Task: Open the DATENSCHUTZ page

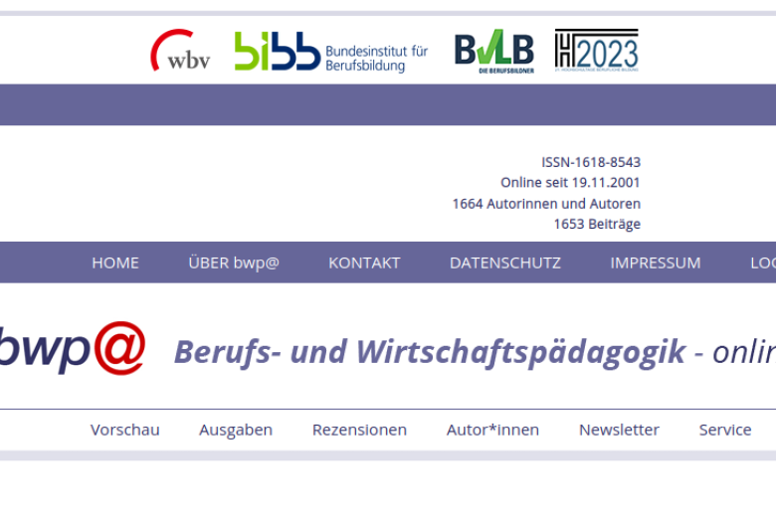Action: pos(505,263)
